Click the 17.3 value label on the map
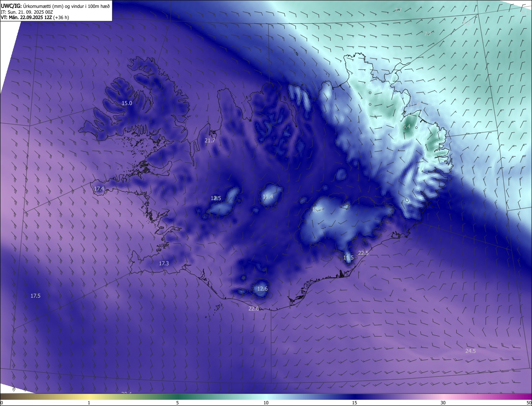The width and height of the screenshot is (532, 406). [x=164, y=264]
